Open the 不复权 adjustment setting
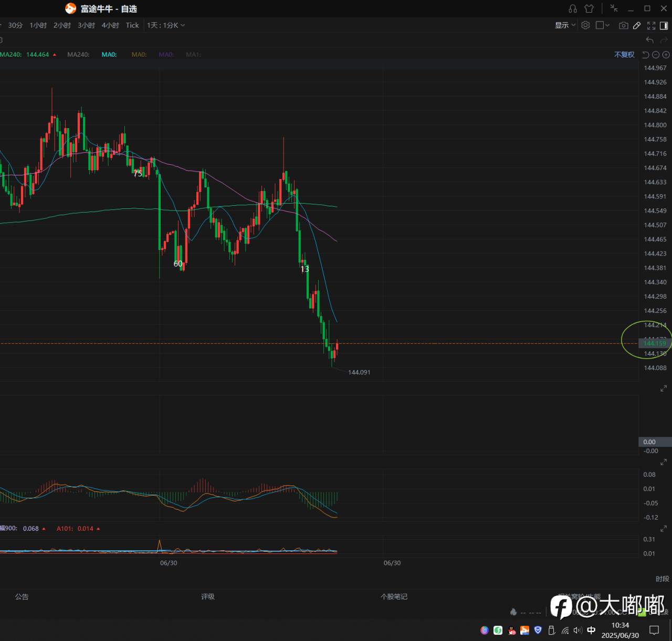 pyautogui.click(x=624, y=55)
